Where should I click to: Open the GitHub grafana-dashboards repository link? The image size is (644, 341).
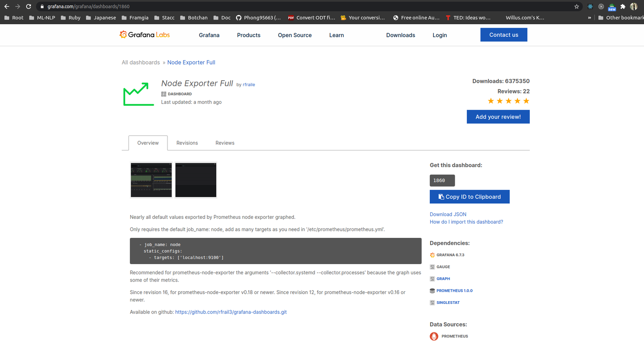click(x=231, y=312)
